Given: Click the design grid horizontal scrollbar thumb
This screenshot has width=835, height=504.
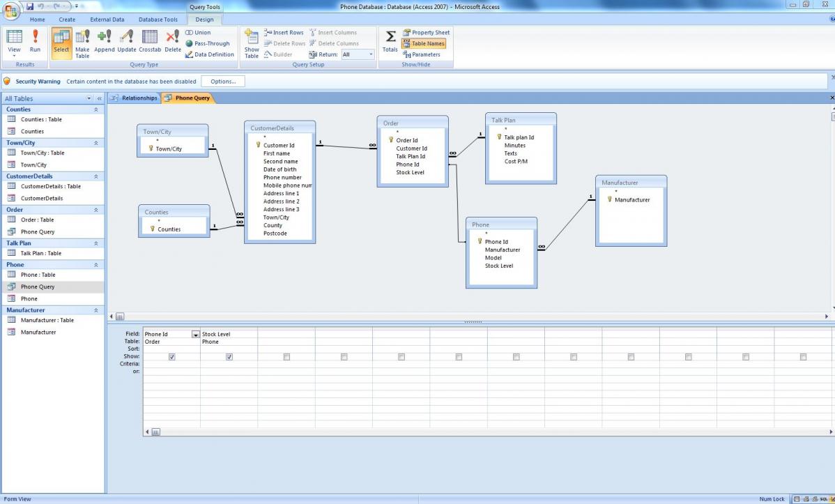Looking at the screenshot, I should [x=156, y=432].
